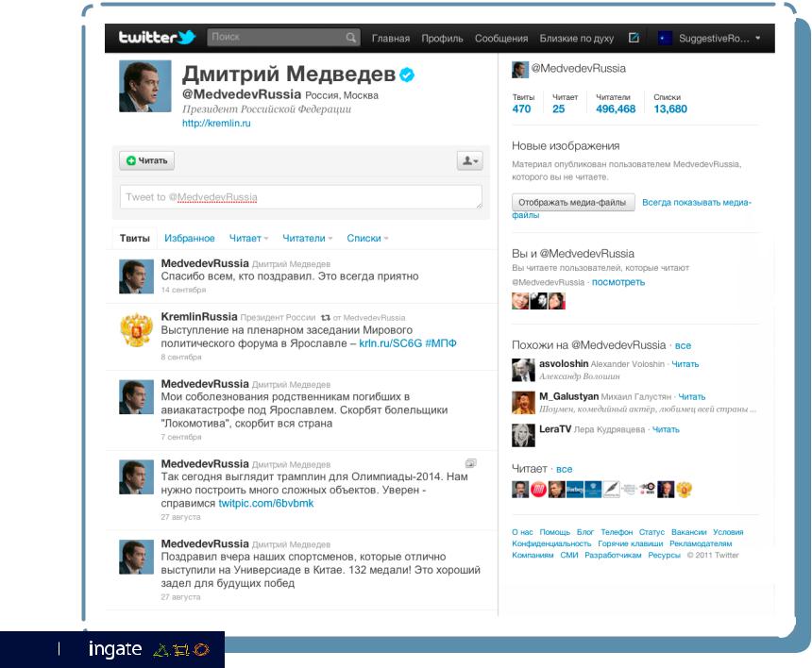Click посмотреть link under Вы и @MedvedevRussia
The width and height of the screenshot is (812, 668).
tap(618, 282)
